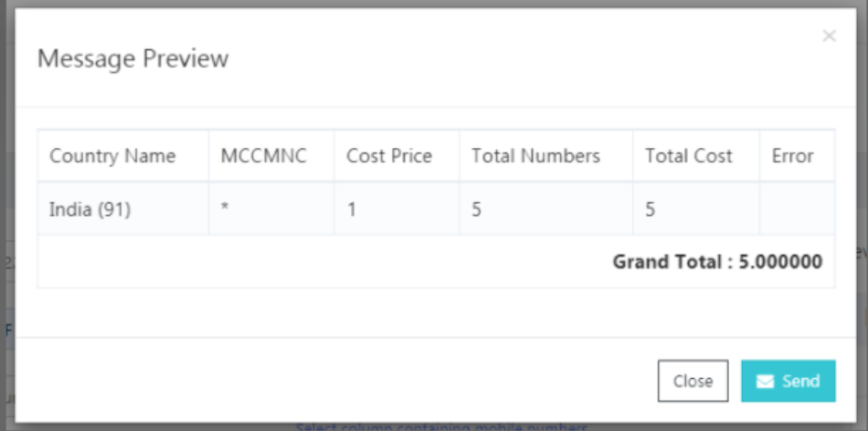Image resolution: width=868 pixels, height=431 pixels.
Task: Select the asterisk MCCMNC cell
Action: (225, 209)
